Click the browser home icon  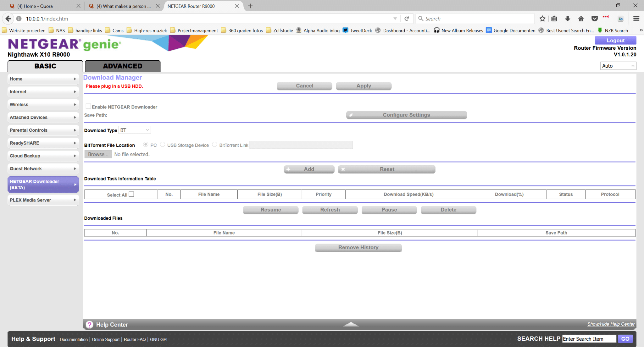[581, 19]
